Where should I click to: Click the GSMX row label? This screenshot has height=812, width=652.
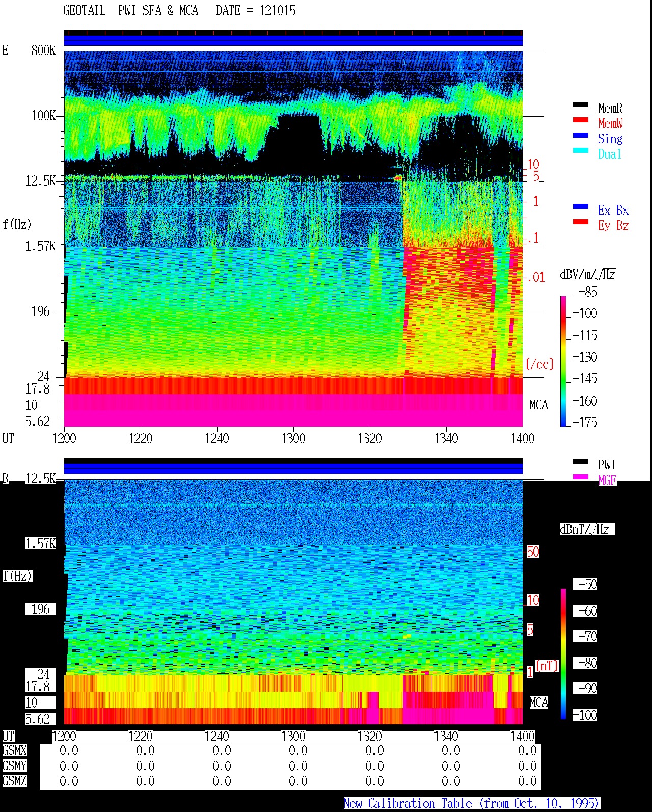click(14, 750)
